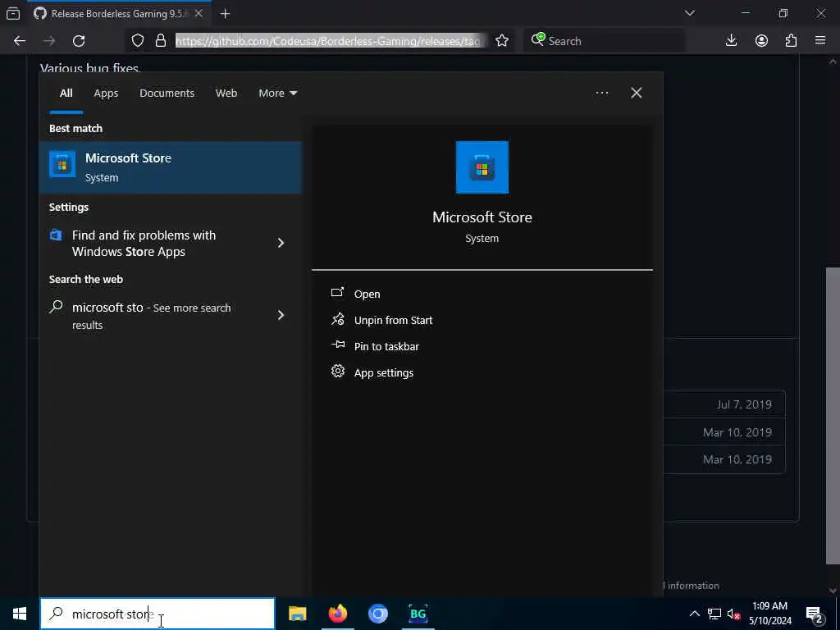The width and height of the screenshot is (840, 630).
Task: Open the Firefox account menu
Action: pos(761,41)
